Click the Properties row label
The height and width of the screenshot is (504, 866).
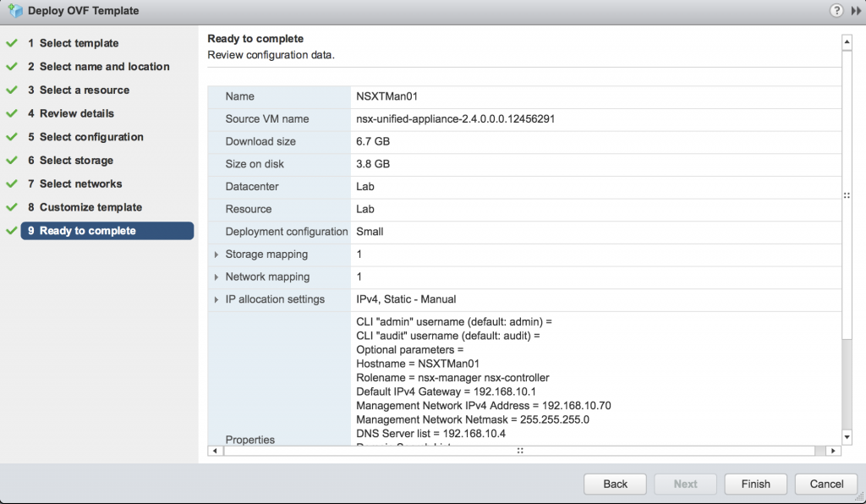coord(249,440)
